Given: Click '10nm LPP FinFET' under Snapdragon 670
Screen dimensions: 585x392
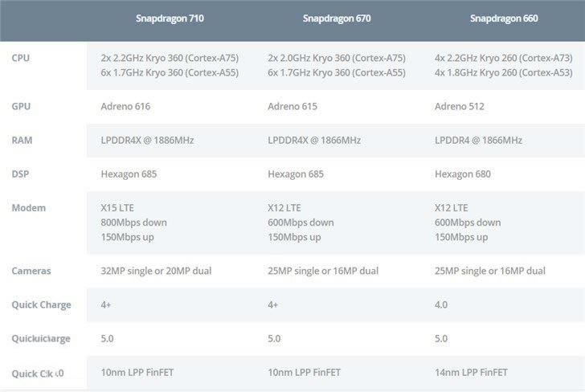Looking at the screenshot, I should coord(304,372).
